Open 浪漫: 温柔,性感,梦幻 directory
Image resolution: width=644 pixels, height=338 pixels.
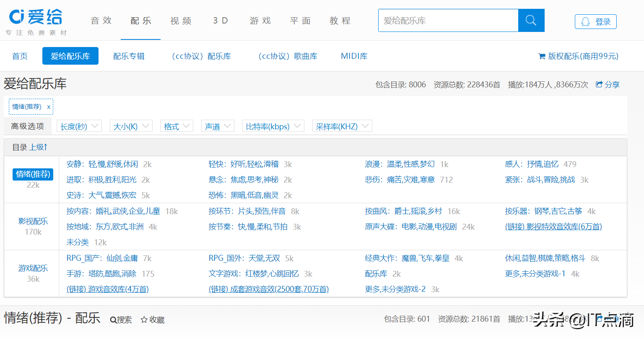[400, 164]
